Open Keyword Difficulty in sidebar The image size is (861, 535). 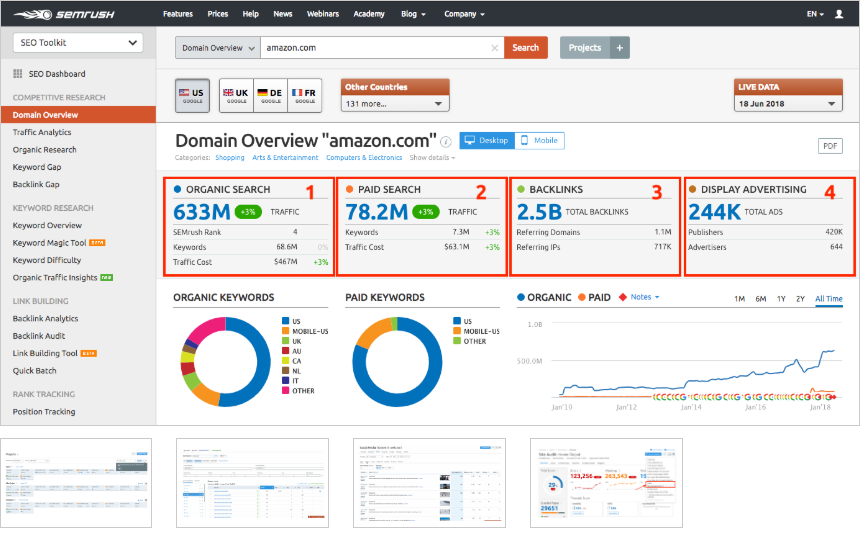[x=47, y=260]
